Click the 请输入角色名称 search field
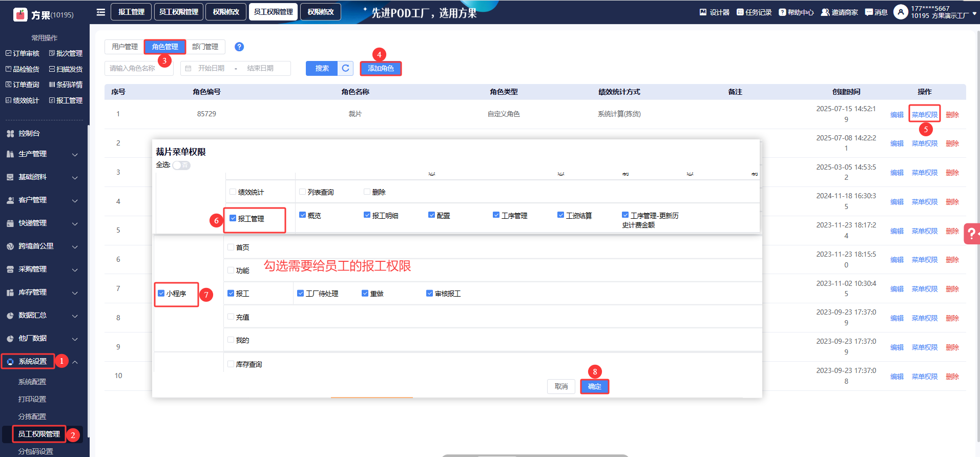The width and height of the screenshot is (980, 457). (139, 68)
